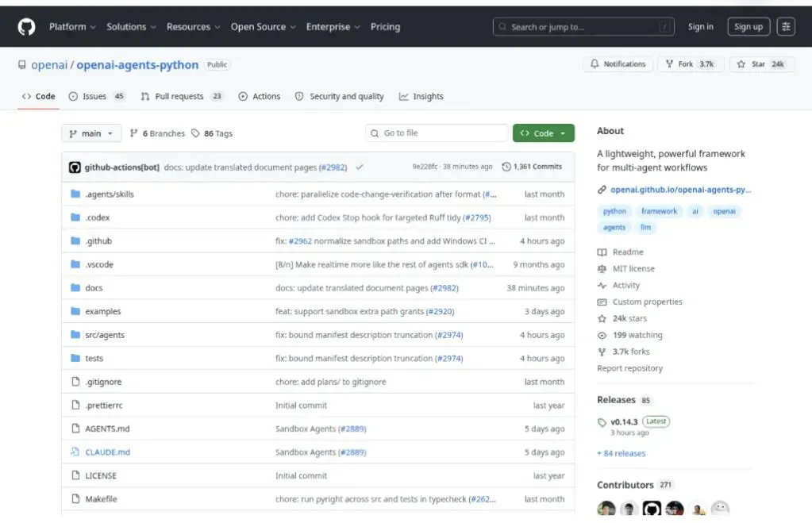Open the .github folder

(98, 240)
